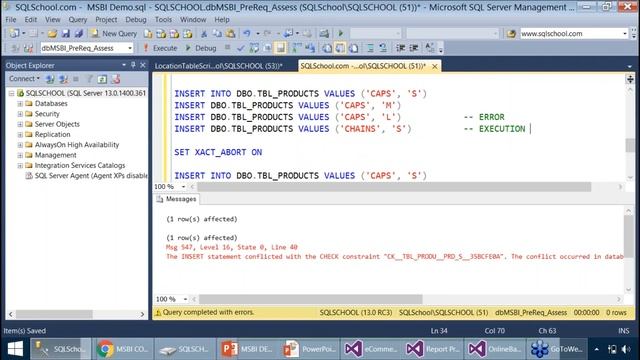The height and width of the screenshot is (360, 640).
Task: Click the Increase indent icon
Action: [x=413, y=48]
